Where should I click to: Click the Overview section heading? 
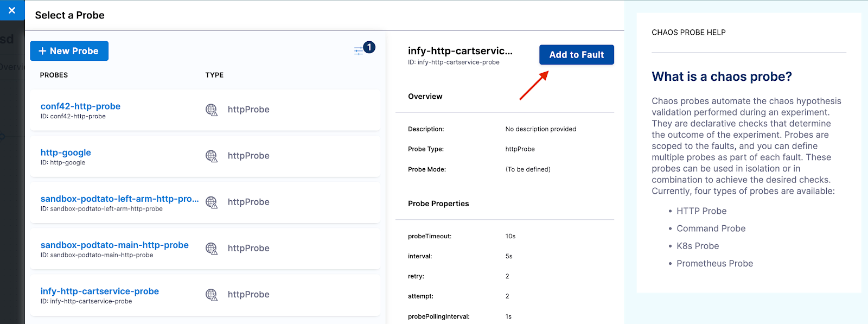425,97
